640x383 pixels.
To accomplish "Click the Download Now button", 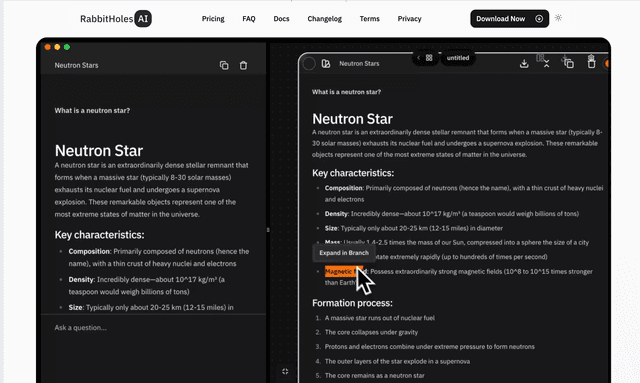I will 509,19.
